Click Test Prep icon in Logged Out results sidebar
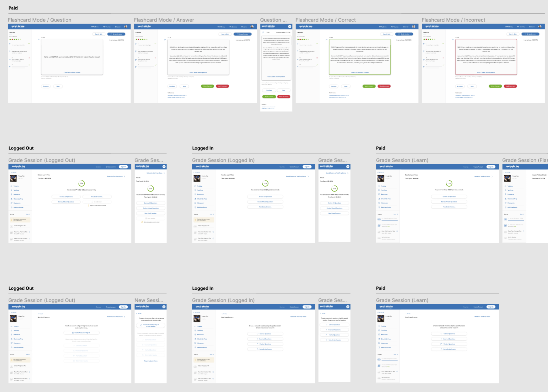This screenshot has height=392, width=548. [x=12, y=190]
